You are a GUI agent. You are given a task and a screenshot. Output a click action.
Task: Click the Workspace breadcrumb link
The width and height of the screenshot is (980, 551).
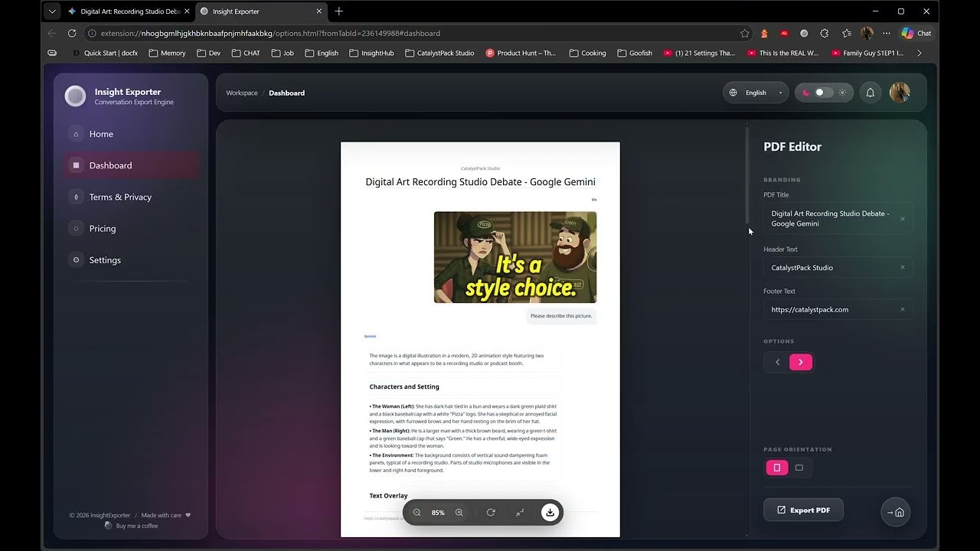point(242,93)
